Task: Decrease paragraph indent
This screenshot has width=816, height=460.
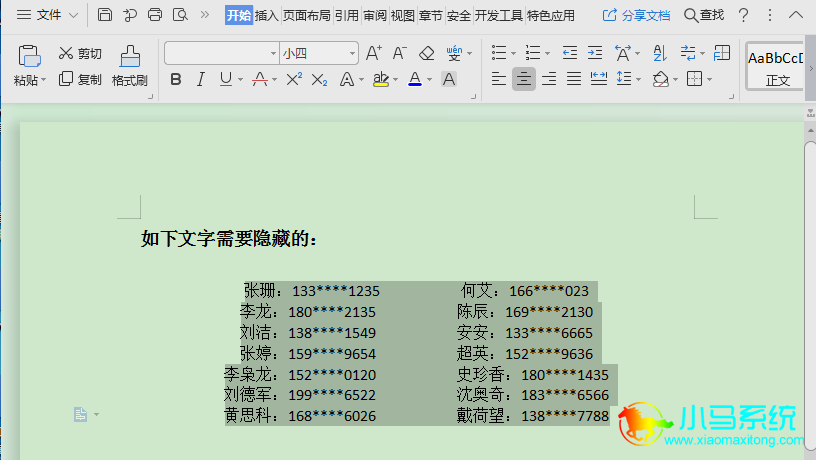Action: pos(570,53)
